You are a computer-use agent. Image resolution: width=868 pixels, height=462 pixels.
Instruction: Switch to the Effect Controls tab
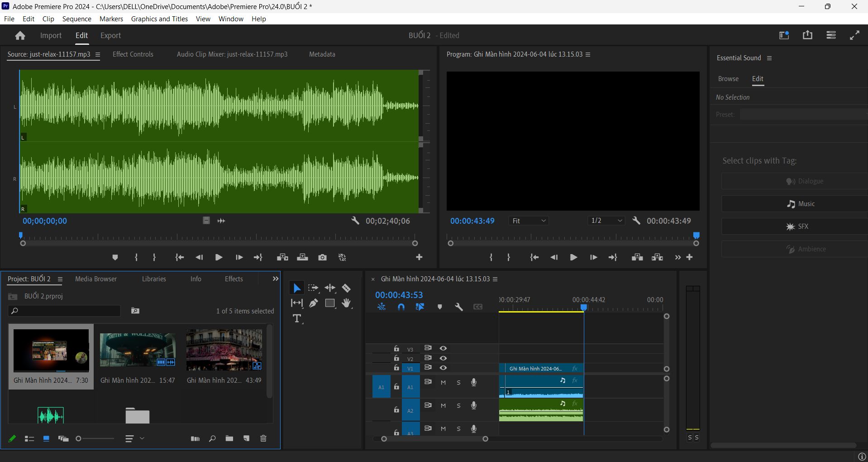click(x=133, y=54)
